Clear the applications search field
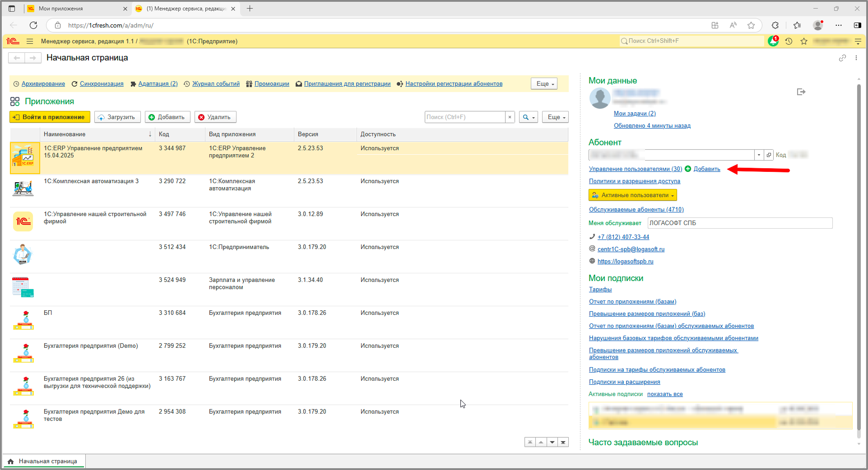The image size is (868, 470). [x=510, y=117]
